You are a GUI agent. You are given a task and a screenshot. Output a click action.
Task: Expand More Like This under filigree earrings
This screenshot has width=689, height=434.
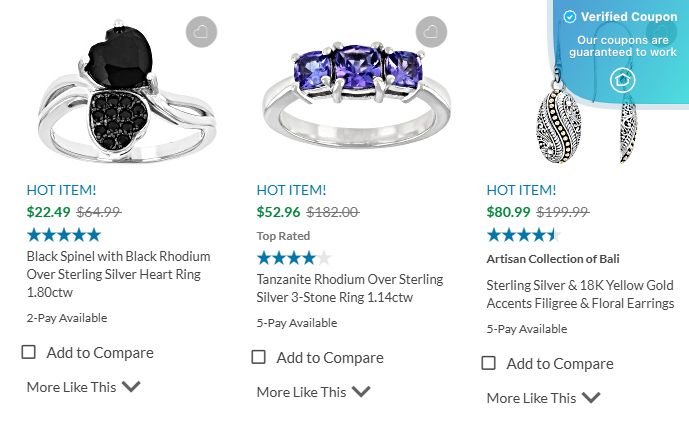click(x=544, y=397)
